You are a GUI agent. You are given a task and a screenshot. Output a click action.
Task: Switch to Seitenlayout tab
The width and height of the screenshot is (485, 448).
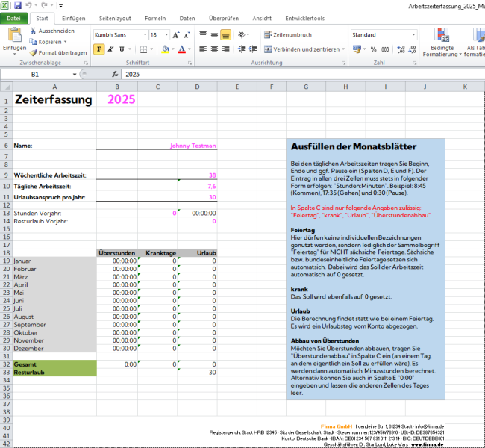[115, 18]
